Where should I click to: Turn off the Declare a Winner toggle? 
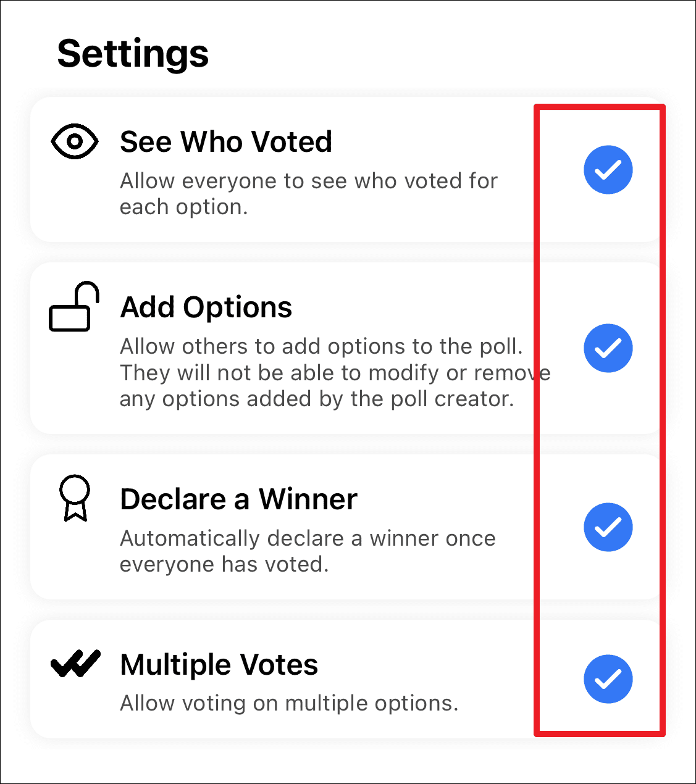click(608, 527)
